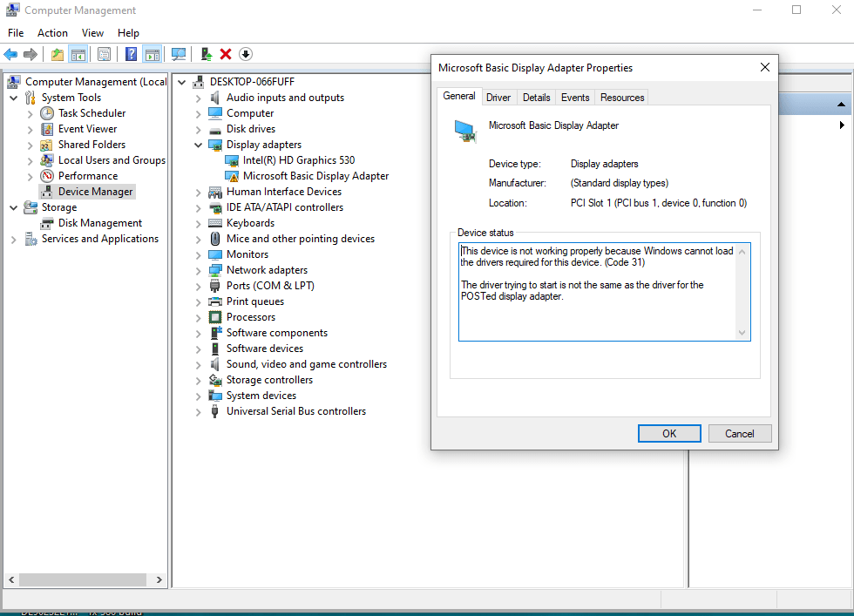This screenshot has width=854, height=616.
Task: Select Microsoft Basic Display Adapter device
Action: (x=315, y=176)
